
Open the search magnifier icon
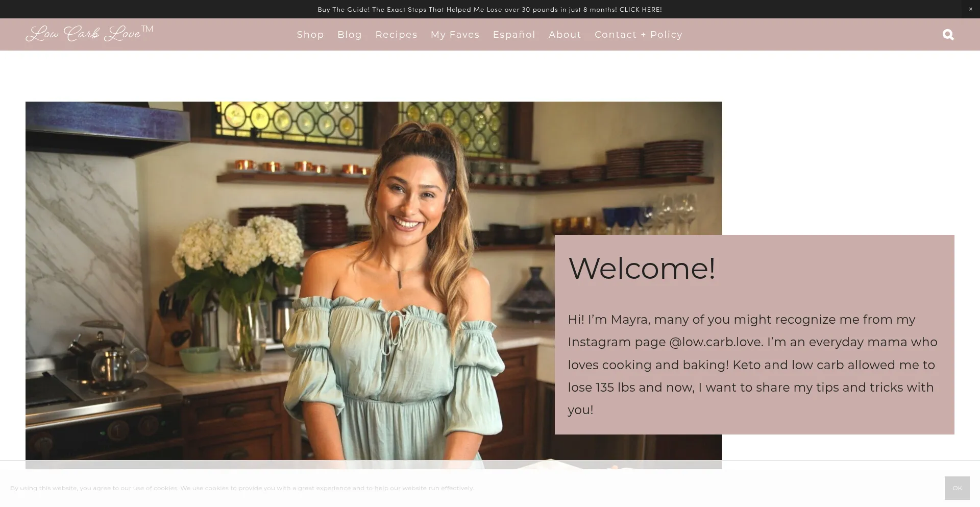[x=948, y=35]
